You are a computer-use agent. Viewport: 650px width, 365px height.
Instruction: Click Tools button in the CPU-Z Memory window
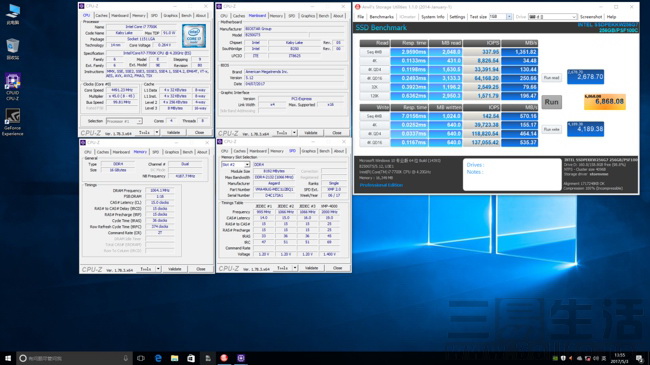pos(146,269)
